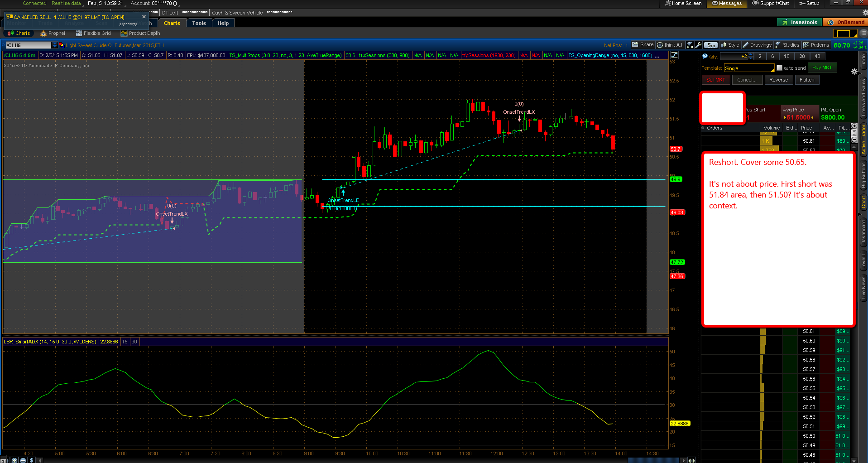Set quantity preset to 2

tap(760, 56)
